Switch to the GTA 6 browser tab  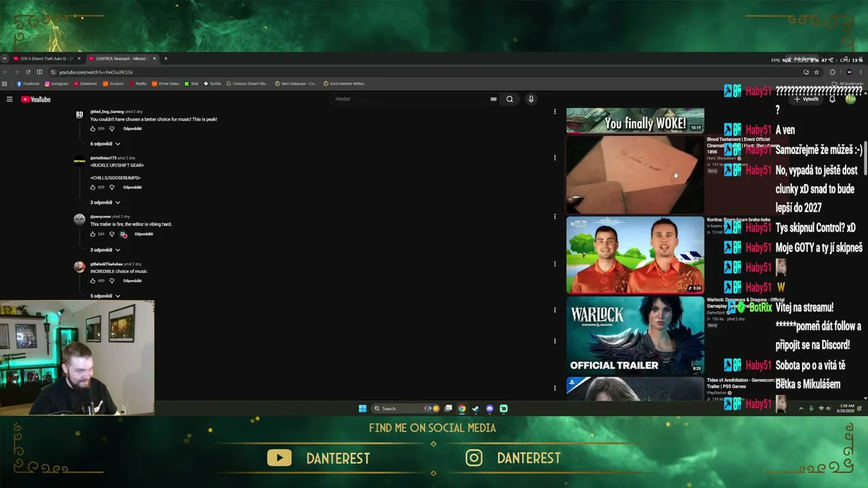pyautogui.click(x=47, y=58)
